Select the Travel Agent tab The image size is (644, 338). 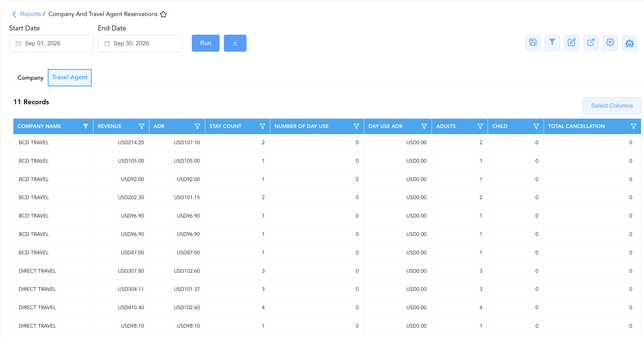(x=70, y=78)
